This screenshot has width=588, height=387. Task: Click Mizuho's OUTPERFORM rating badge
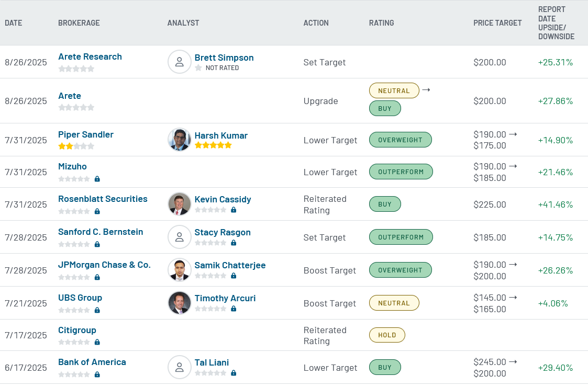click(401, 172)
